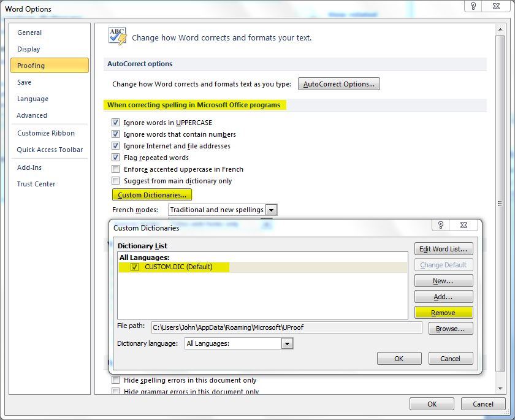Viewport: 515px width, 420px height.
Task: Click the scroll up arrow in Word Options
Action: pos(500,29)
